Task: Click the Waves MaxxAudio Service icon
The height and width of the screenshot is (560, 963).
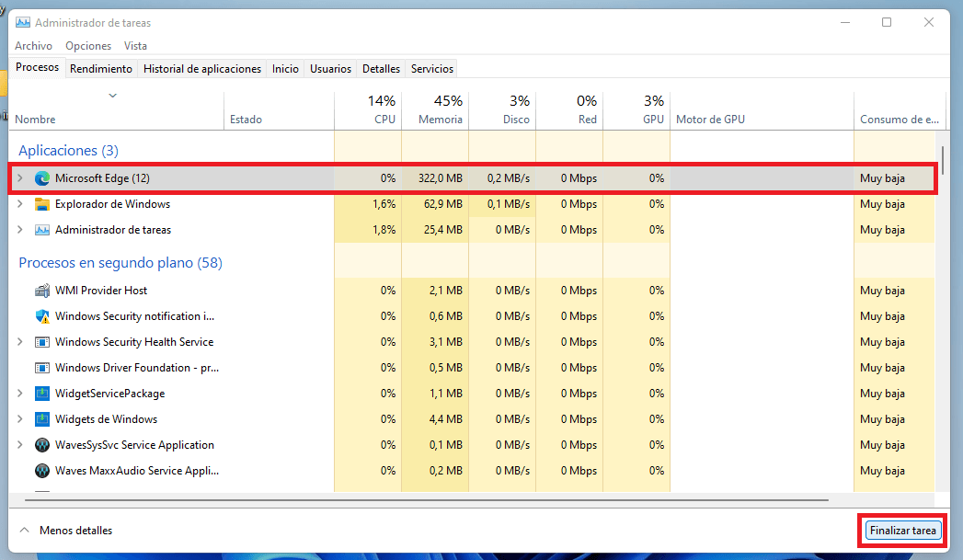Action: click(x=41, y=471)
